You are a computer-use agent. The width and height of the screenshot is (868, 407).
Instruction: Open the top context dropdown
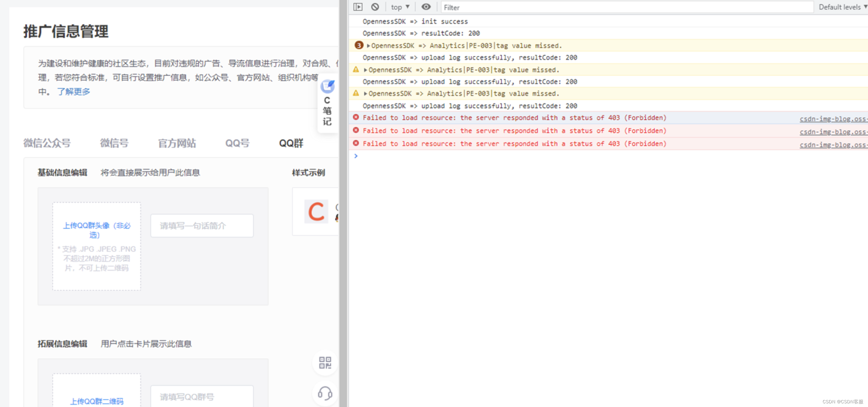400,7
